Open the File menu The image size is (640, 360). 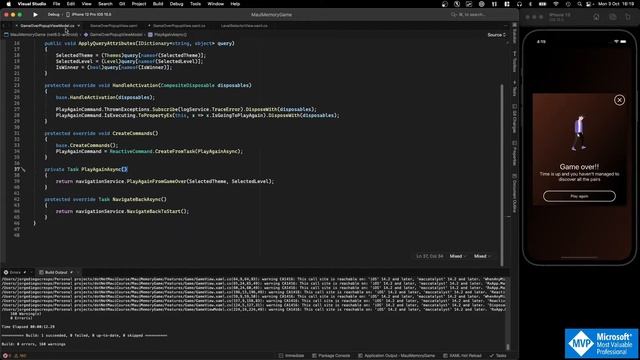(56, 4)
